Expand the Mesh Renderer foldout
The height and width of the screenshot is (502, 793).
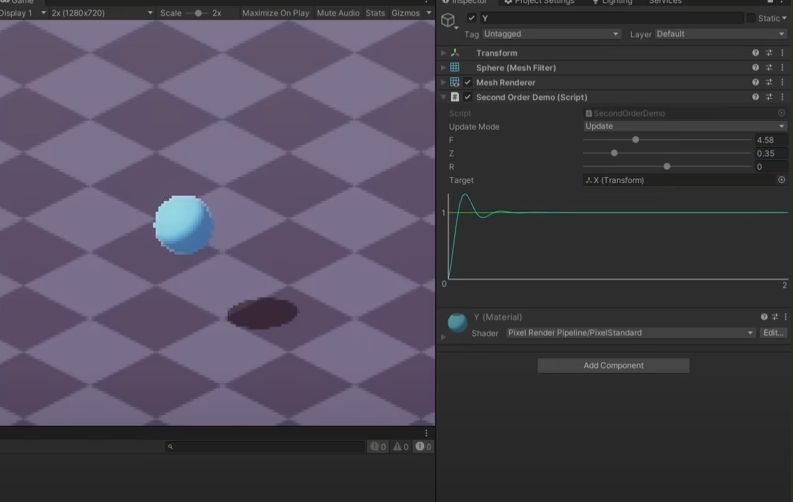pyautogui.click(x=443, y=82)
